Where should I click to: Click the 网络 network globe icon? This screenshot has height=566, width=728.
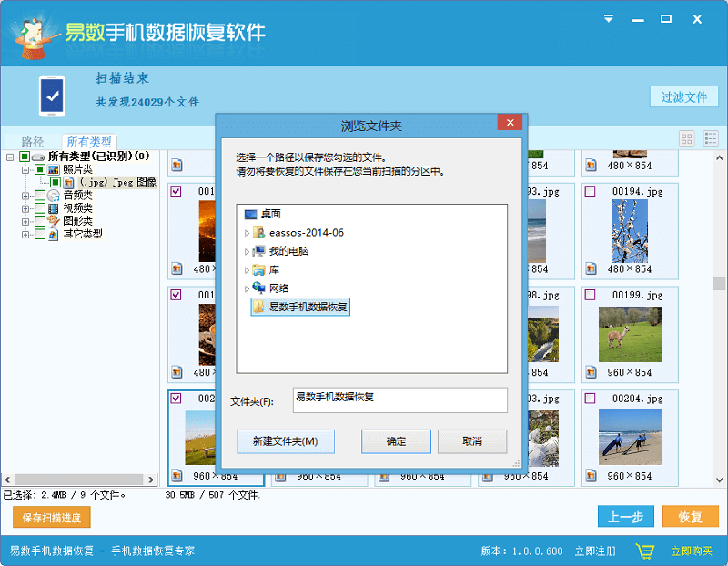coord(258,288)
